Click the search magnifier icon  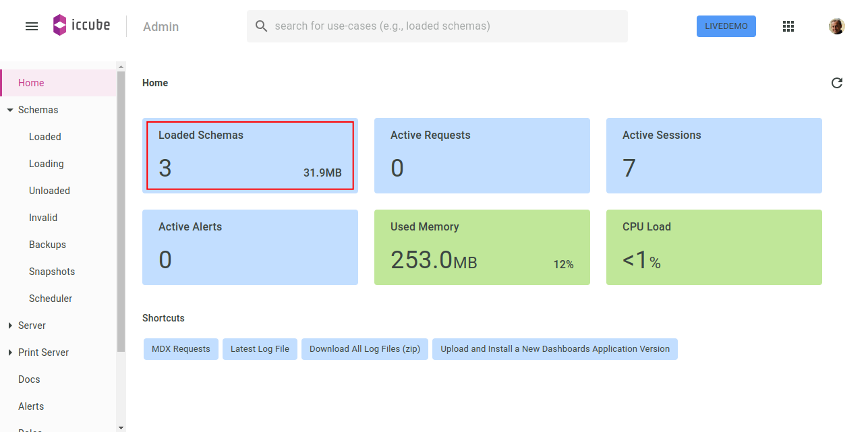point(262,26)
